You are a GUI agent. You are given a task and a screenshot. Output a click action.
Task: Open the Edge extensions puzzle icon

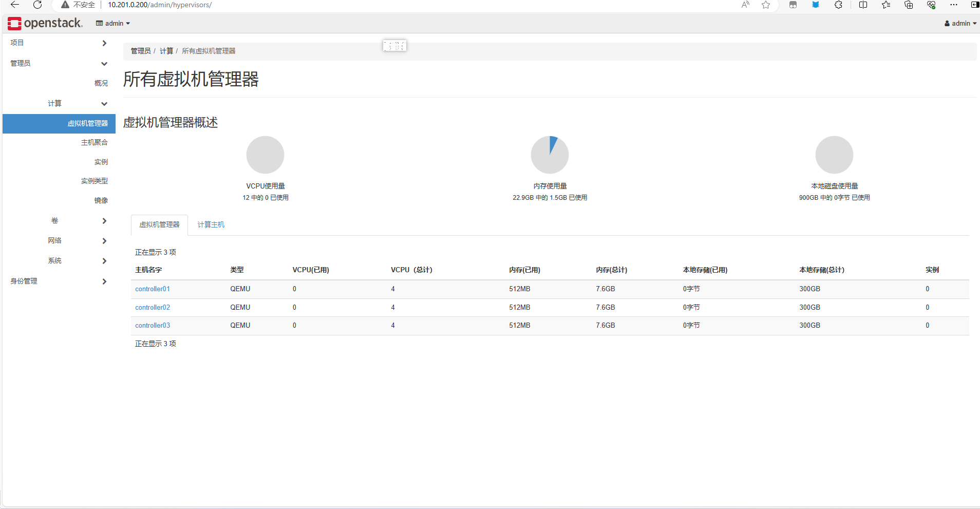click(838, 5)
